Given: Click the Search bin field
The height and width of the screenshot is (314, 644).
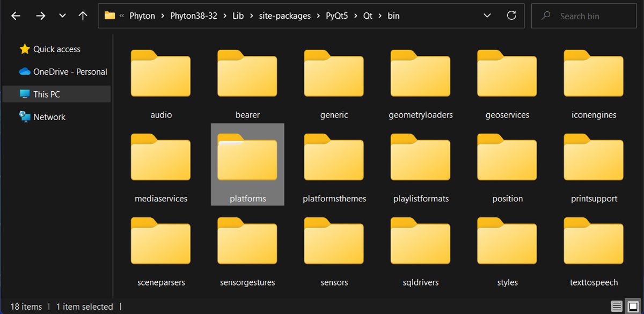Looking at the screenshot, I should pyautogui.click(x=584, y=16).
